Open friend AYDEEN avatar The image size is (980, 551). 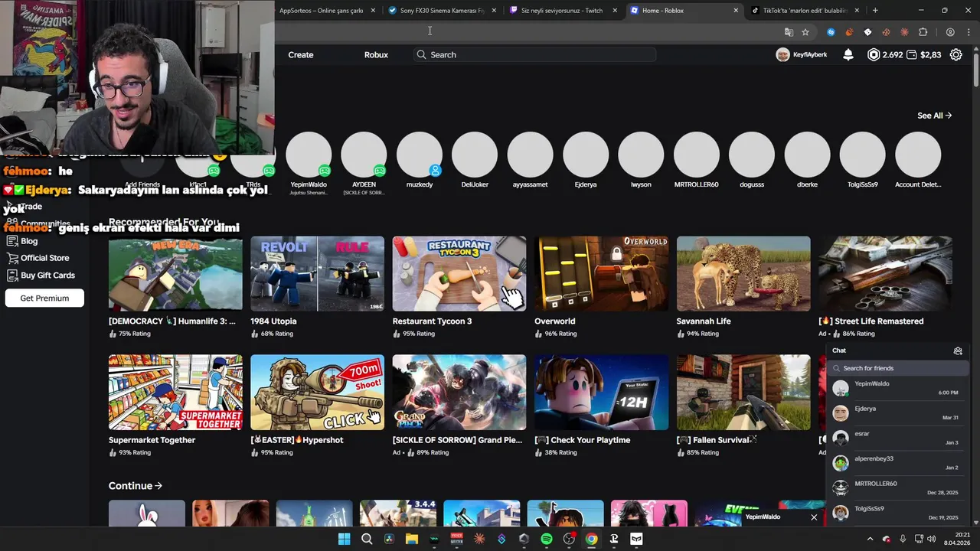tap(364, 155)
